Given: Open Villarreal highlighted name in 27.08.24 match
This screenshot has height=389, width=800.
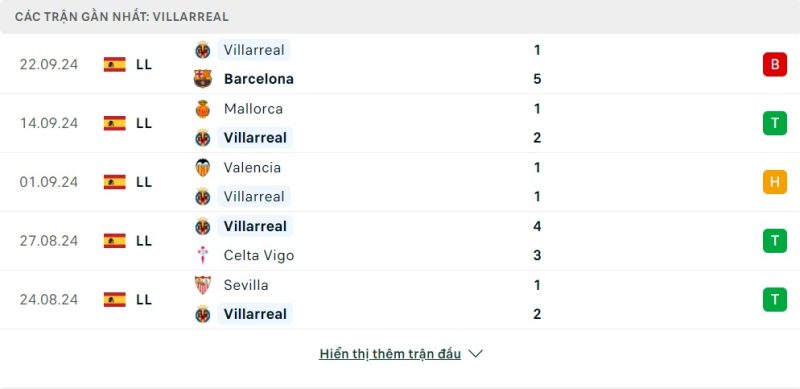Looking at the screenshot, I should [x=255, y=226].
